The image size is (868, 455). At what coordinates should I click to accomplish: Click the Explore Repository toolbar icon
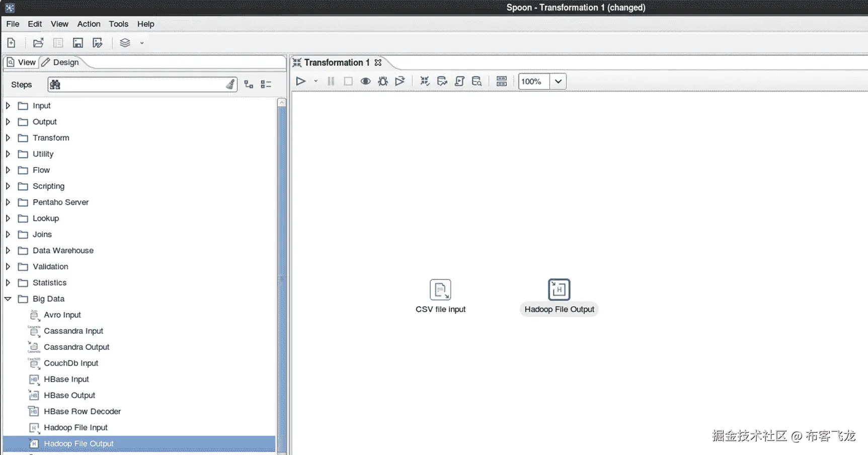click(x=58, y=43)
